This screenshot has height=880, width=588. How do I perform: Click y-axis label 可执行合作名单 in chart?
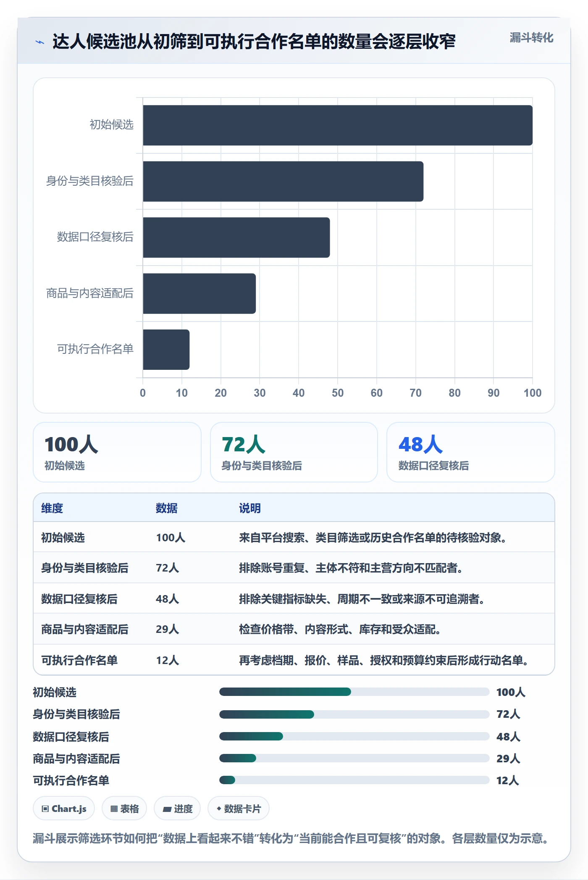tap(95, 349)
